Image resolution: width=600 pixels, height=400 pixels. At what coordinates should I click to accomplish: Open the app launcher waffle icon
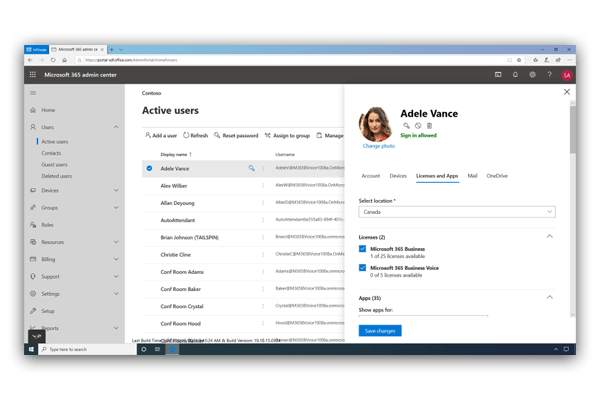(x=33, y=75)
